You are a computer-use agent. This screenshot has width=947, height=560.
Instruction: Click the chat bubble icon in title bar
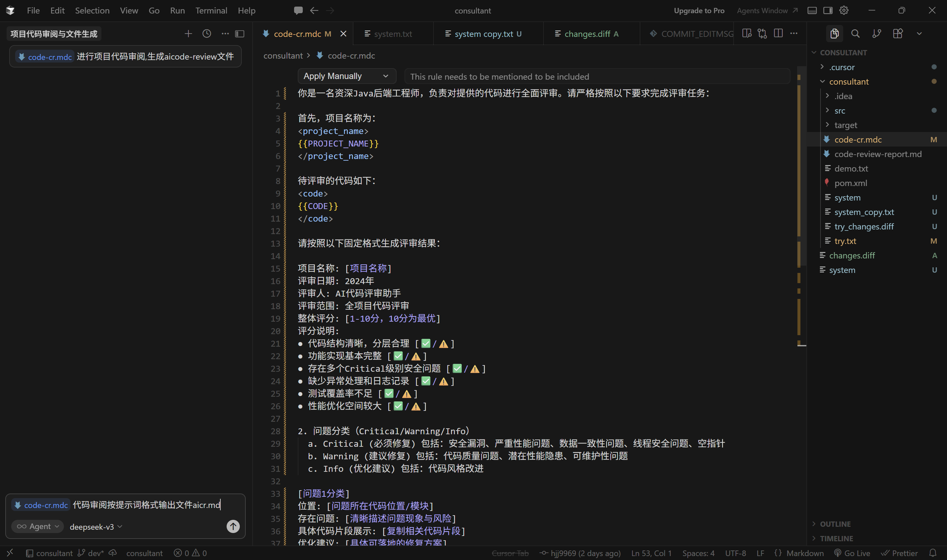pos(298,11)
